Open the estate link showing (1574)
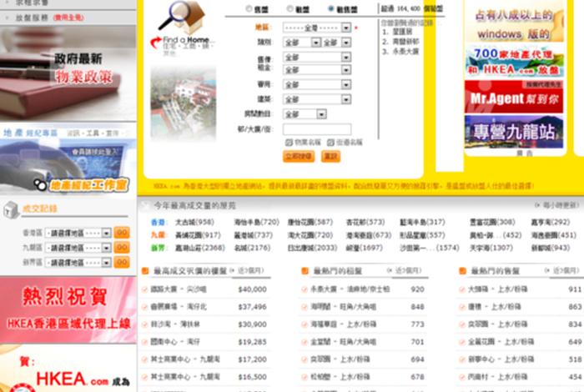This screenshot has width=584, height=392. pos(430,248)
